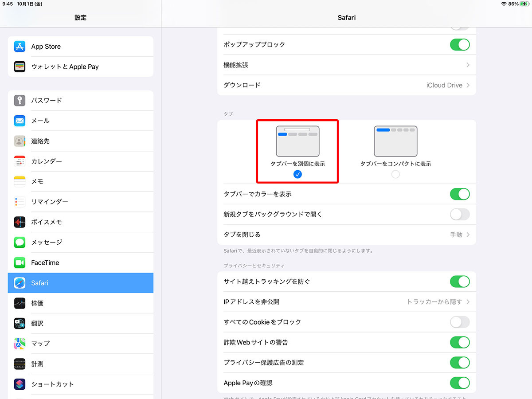Image resolution: width=532 pixels, height=399 pixels.
Task: Tap the 9:45 clock in status bar
Action: point(8,4)
